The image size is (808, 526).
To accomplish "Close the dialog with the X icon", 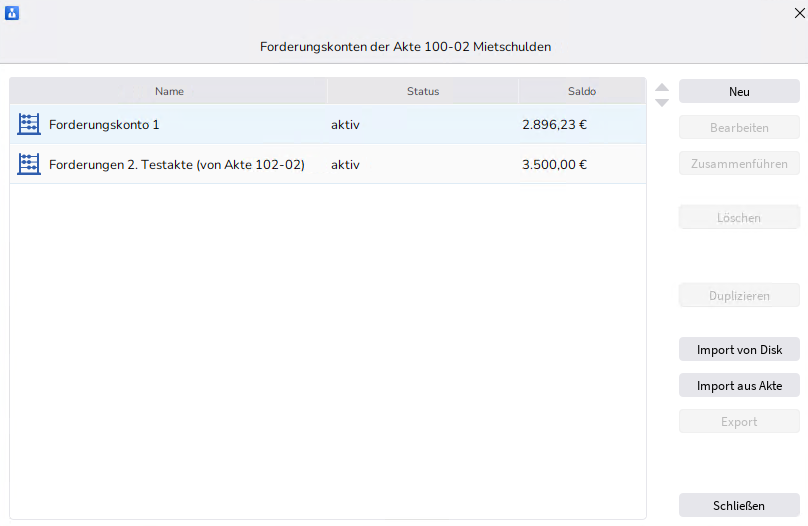I will point(799,13).
